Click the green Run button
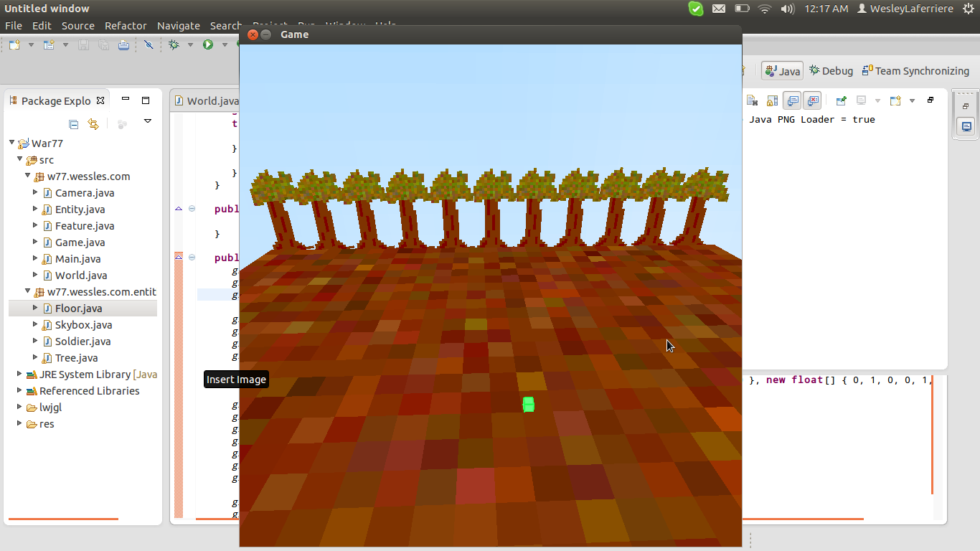This screenshot has height=551, width=980. pyautogui.click(x=208, y=44)
